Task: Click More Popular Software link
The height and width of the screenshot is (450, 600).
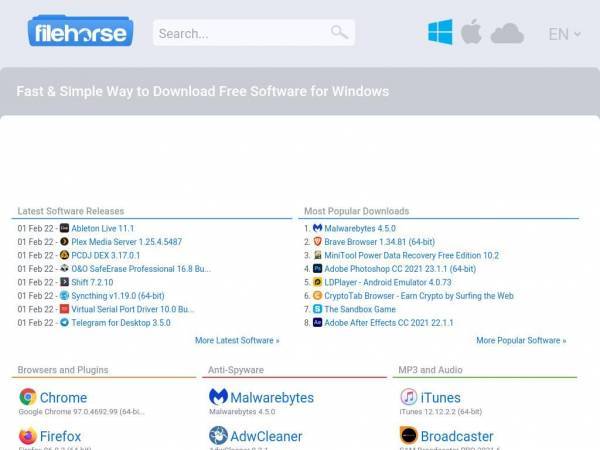Action: [x=521, y=340]
